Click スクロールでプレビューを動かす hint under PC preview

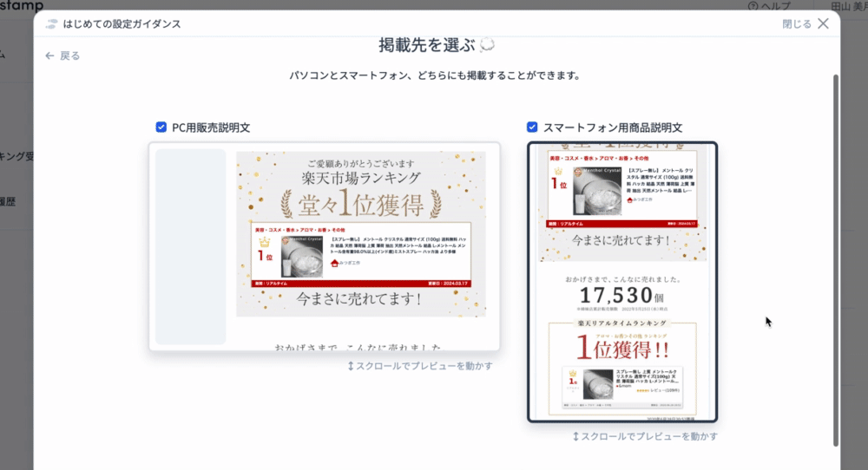coord(420,366)
